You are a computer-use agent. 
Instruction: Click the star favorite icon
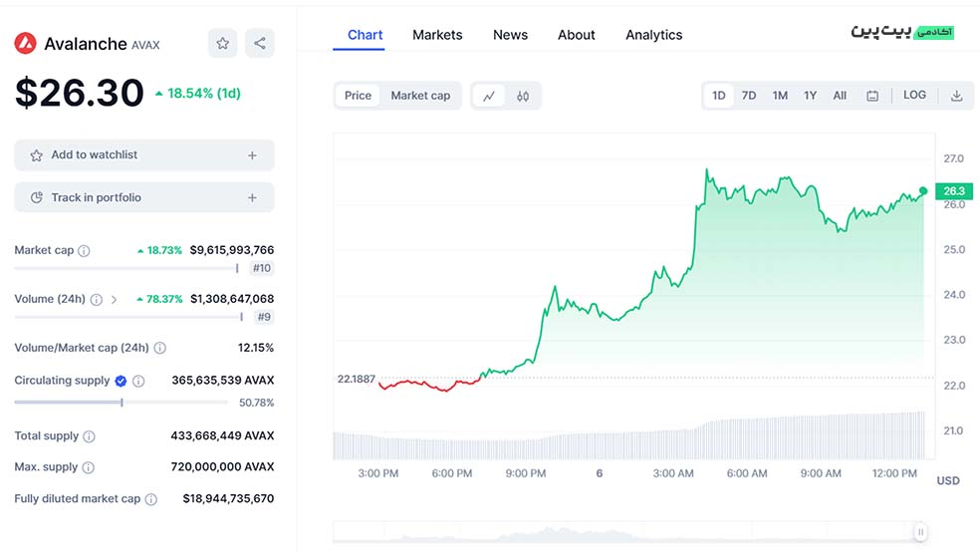point(223,43)
